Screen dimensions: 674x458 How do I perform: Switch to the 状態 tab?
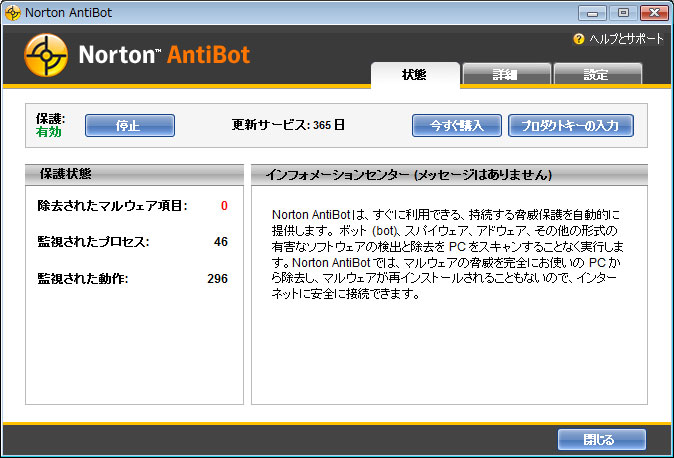415,75
